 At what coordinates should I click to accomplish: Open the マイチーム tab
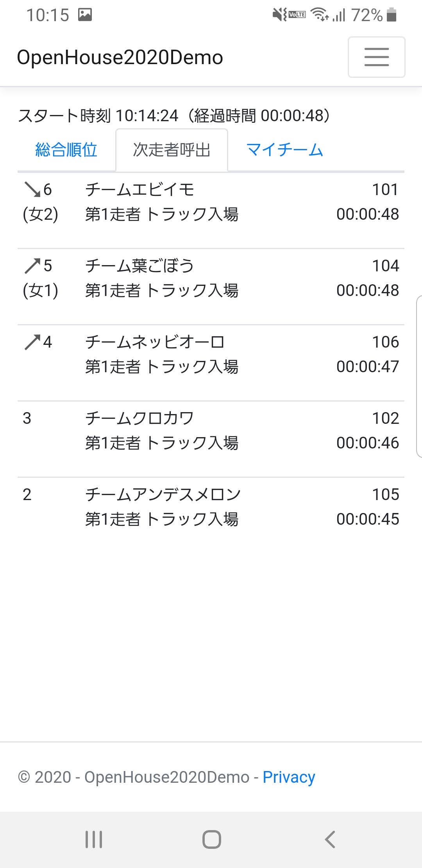click(284, 150)
